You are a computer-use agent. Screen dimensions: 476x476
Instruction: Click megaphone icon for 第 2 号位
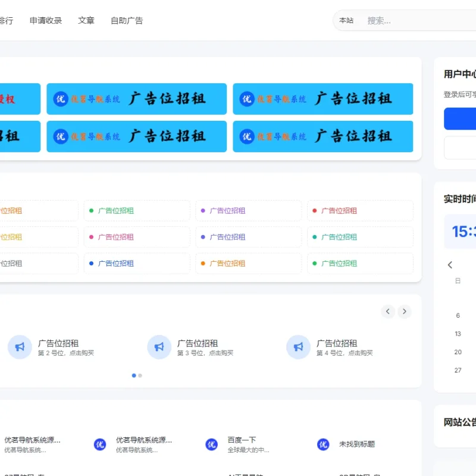(x=20, y=347)
